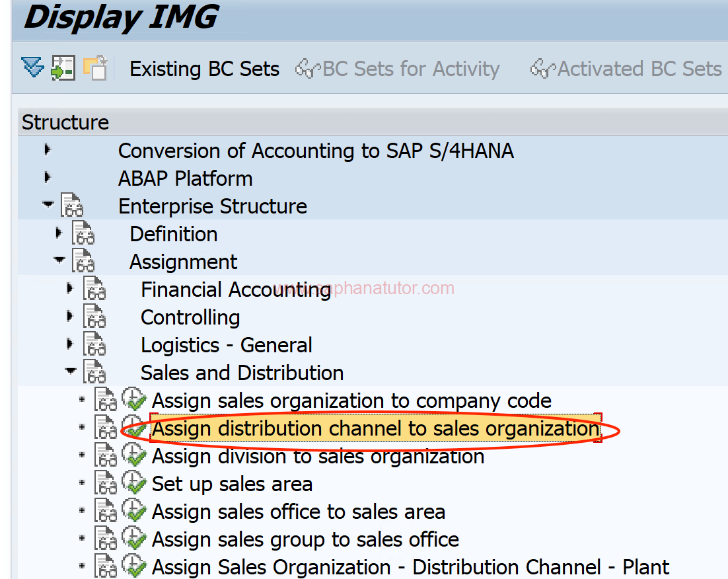The image size is (728, 579).
Task: Select Assign distribution channel to sales organization
Action: tap(376, 428)
